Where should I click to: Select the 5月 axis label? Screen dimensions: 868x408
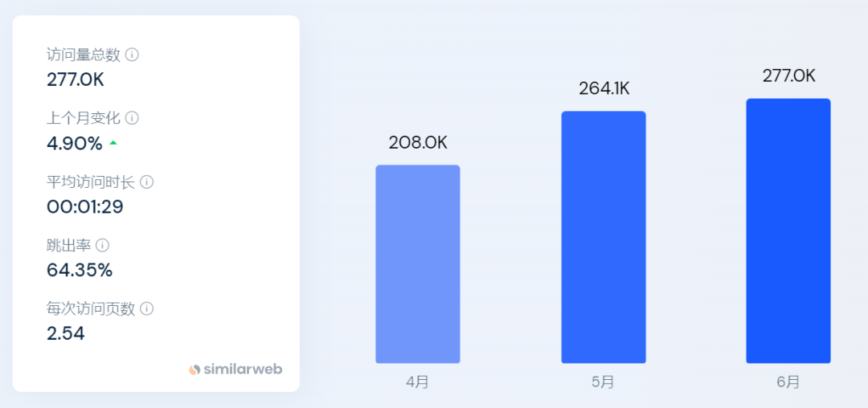(603, 382)
